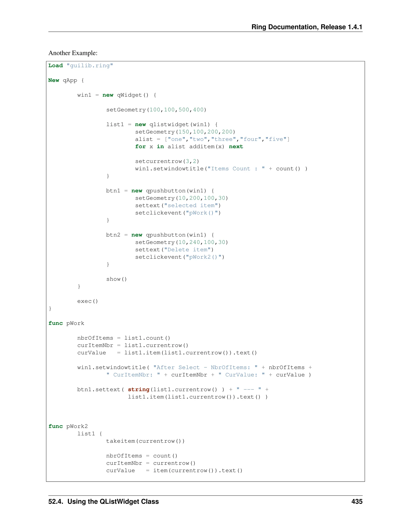Click the 'Ring Documentation, Release 1.4.1' header
Viewport: 411px width, 532px height.
pyautogui.click(x=307, y=27)
